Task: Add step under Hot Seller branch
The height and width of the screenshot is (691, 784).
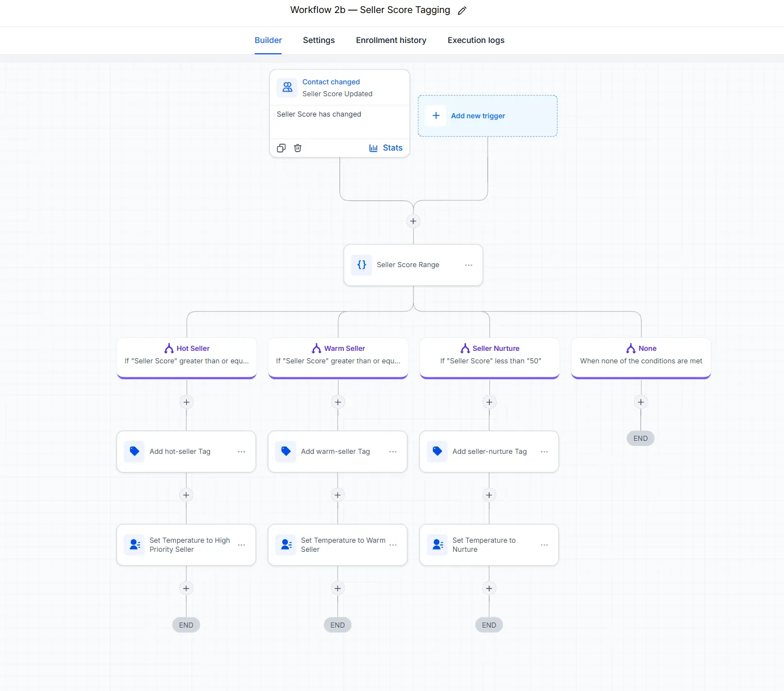Action: [187, 402]
